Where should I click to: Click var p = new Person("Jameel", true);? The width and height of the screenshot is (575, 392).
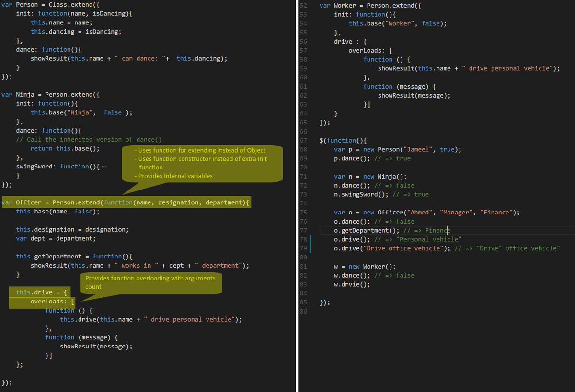398,149
